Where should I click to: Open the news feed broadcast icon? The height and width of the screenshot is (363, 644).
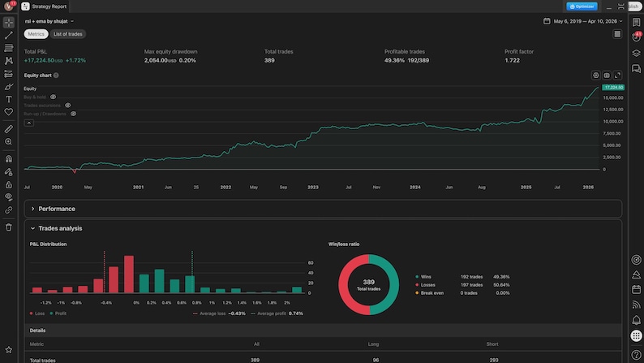[x=636, y=305]
